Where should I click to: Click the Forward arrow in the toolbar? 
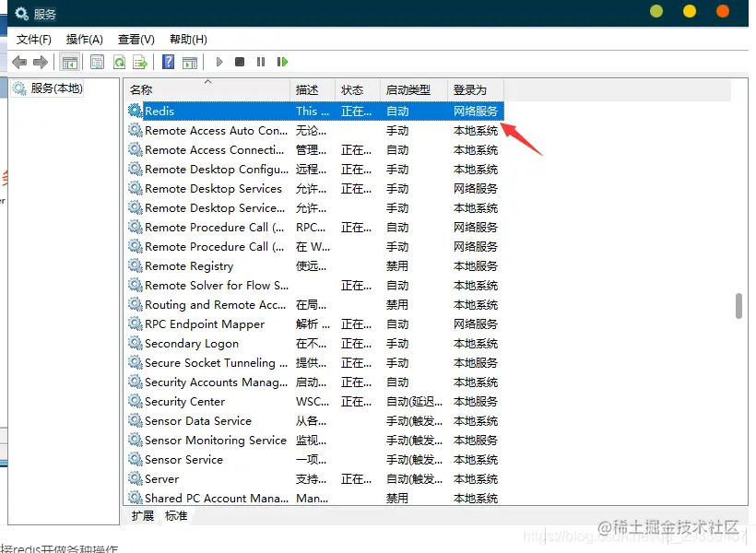(x=41, y=62)
